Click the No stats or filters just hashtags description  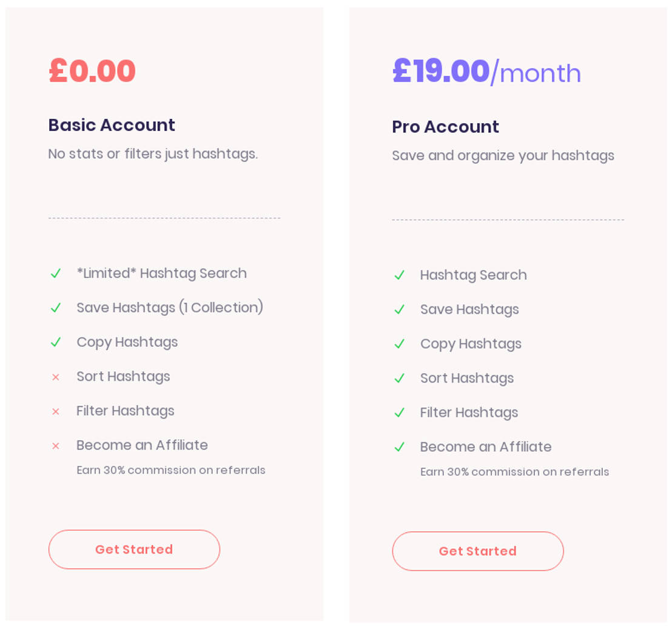point(153,154)
